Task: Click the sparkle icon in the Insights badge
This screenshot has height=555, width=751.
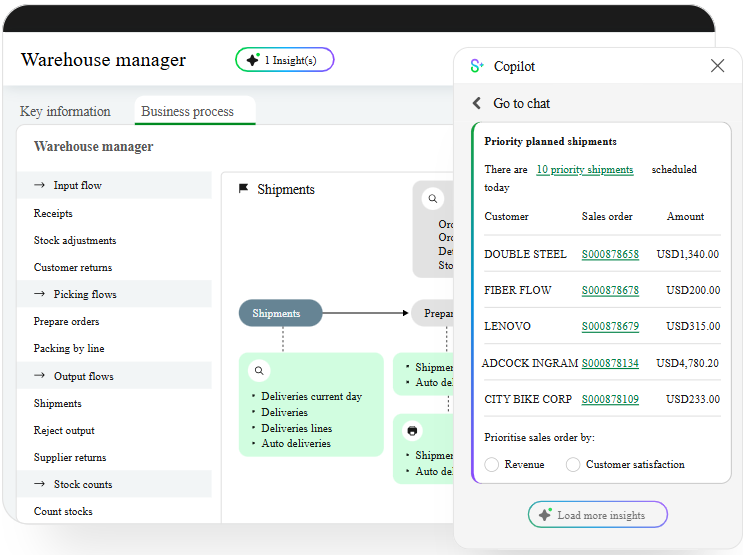Action: coord(253,60)
